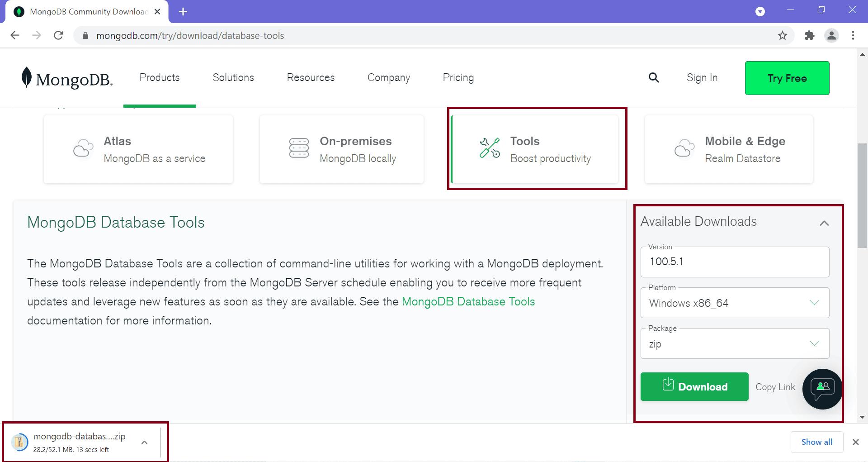This screenshot has height=462, width=868.
Task: Open the live chat support bubble
Action: 822,389
